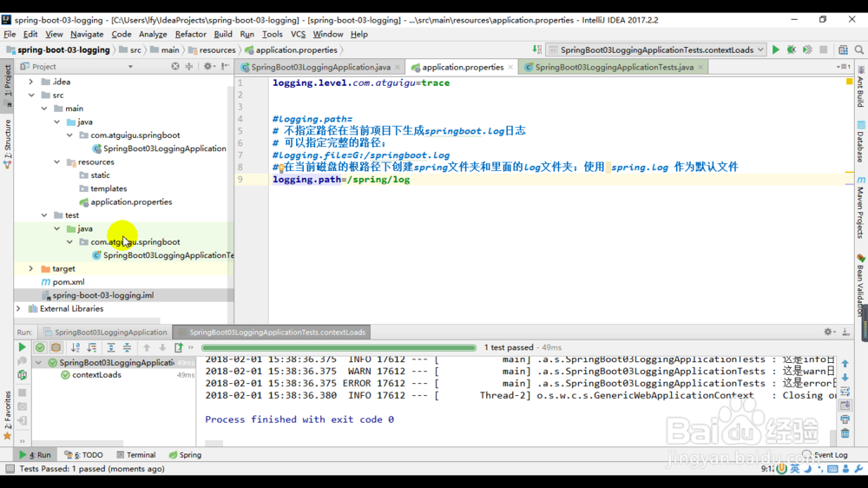
Task: Open Run panel settings gear
Action: pos(829,332)
